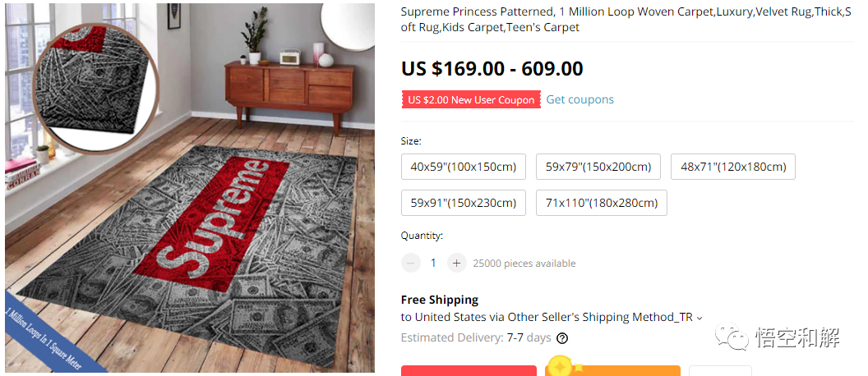Image resolution: width=868 pixels, height=376 pixels.
Task: Click the quantity number field
Action: click(x=433, y=263)
